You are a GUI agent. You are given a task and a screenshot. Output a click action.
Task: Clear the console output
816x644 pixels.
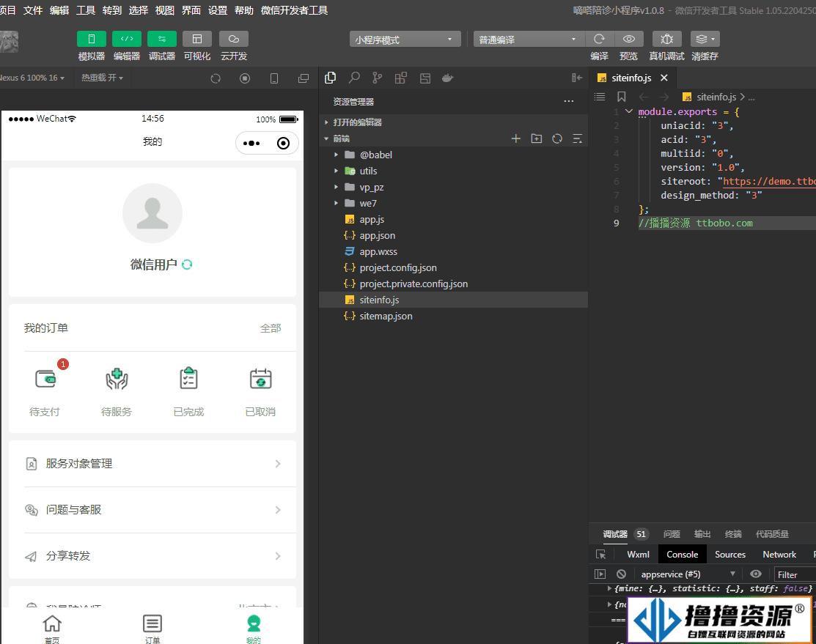click(x=622, y=574)
